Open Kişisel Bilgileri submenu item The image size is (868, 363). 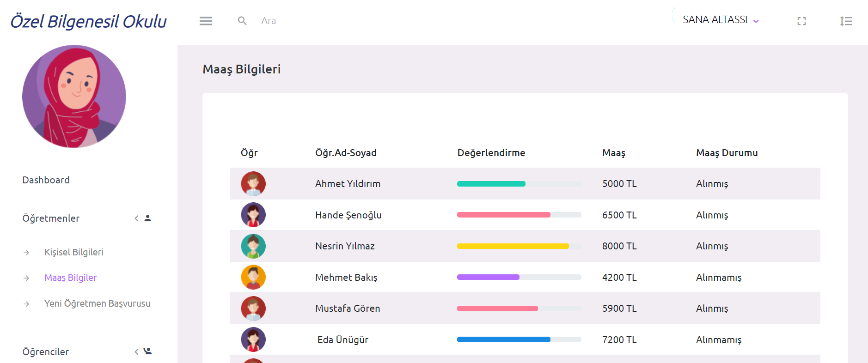pos(74,252)
